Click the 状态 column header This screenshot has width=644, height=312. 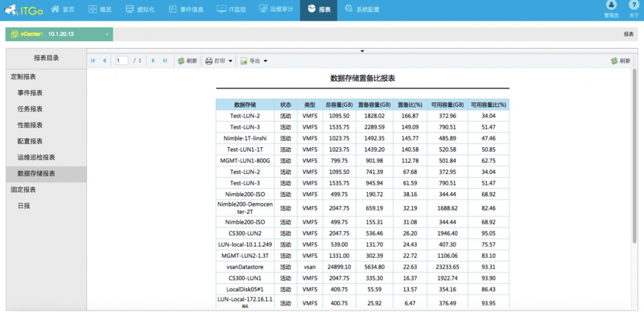(286, 104)
